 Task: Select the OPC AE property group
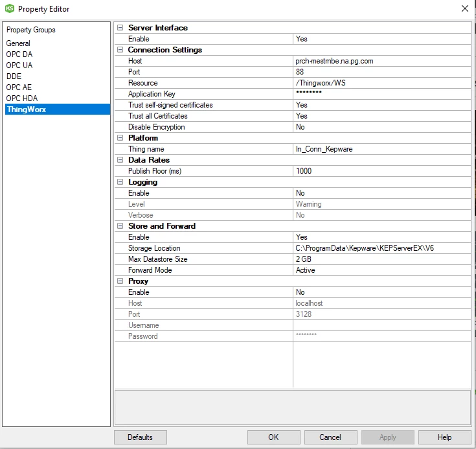(19, 87)
